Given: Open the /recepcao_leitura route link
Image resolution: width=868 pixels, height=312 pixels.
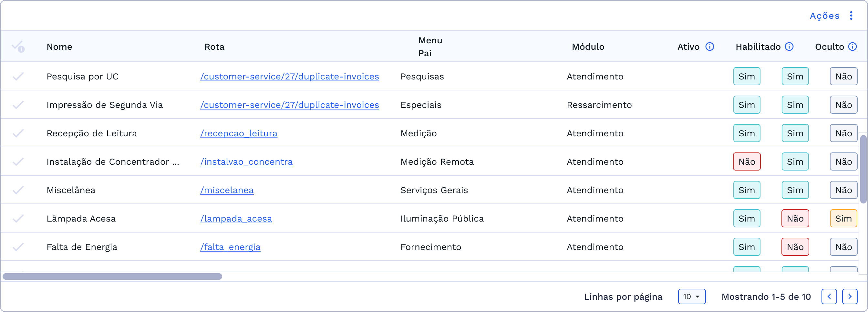Looking at the screenshot, I should [239, 133].
